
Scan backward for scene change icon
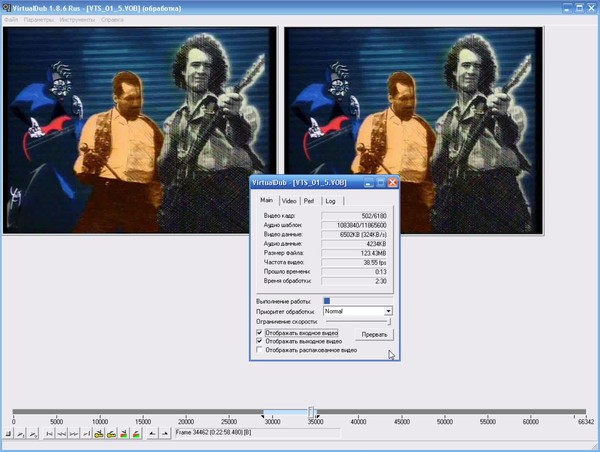tap(124, 433)
